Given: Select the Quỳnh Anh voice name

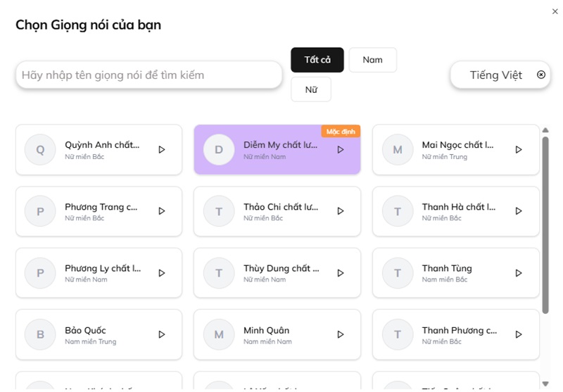Looking at the screenshot, I should click(102, 145).
